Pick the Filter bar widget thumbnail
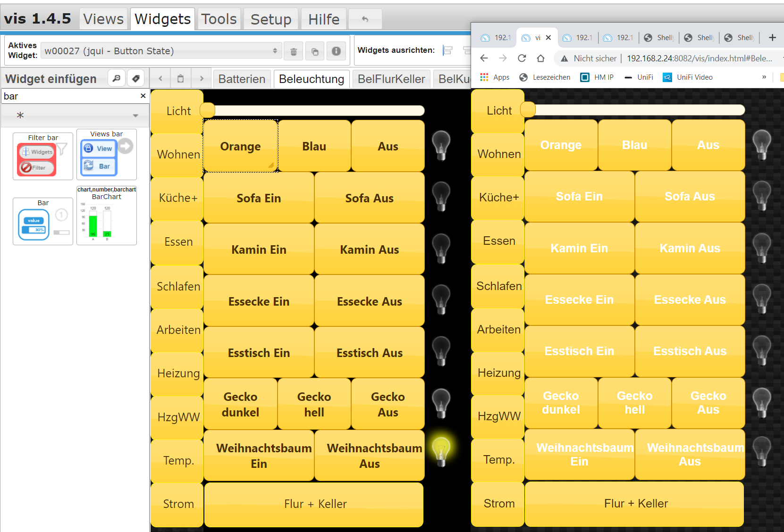 point(43,156)
